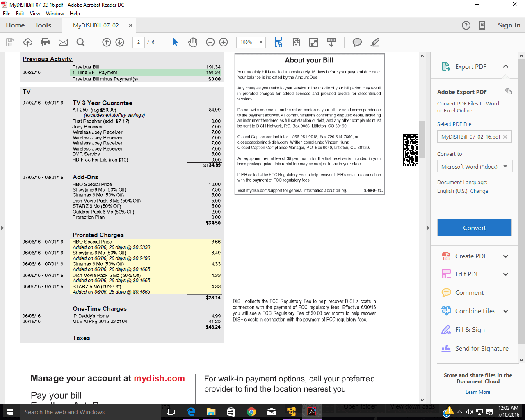The width and height of the screenshot is (525, 420).
Task: Click the mydish.com link
Action: (159, 378)
